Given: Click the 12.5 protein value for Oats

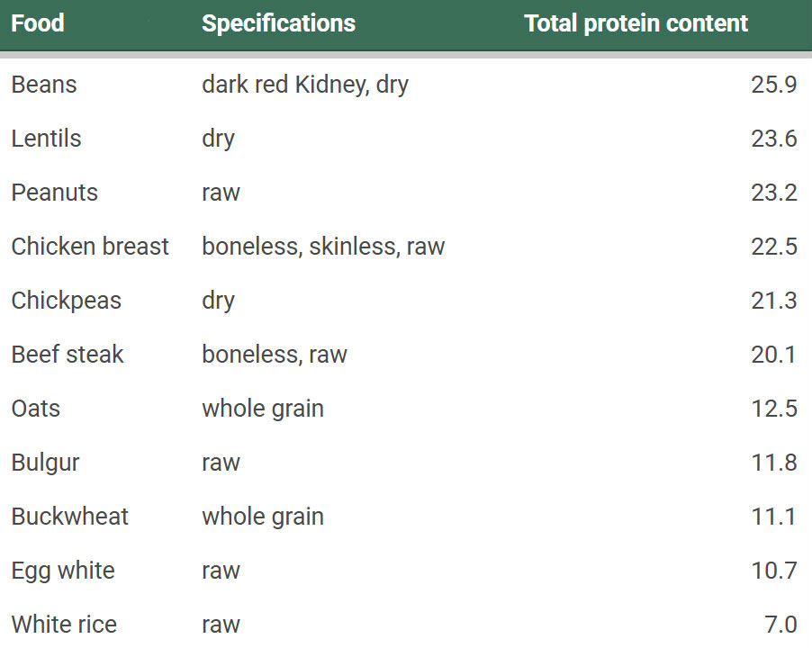Looking at the screenshot, I should tap(773, 409).
